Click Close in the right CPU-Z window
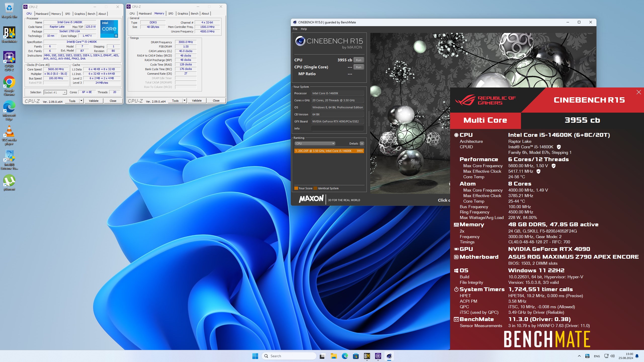The height and width of the screenshot is (362, 644). coord(216,101)
